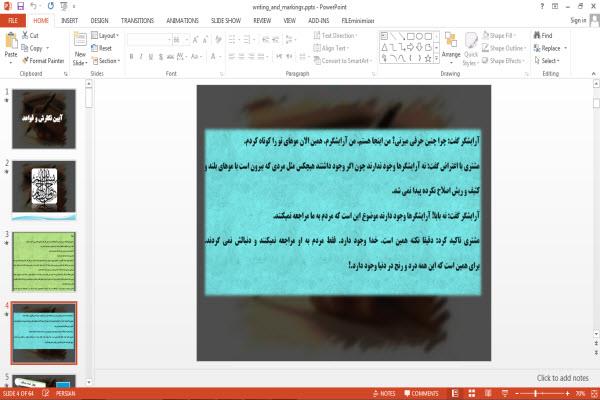Click the Paste clipboard icon

pyautogui.click(x=11, y=41)
